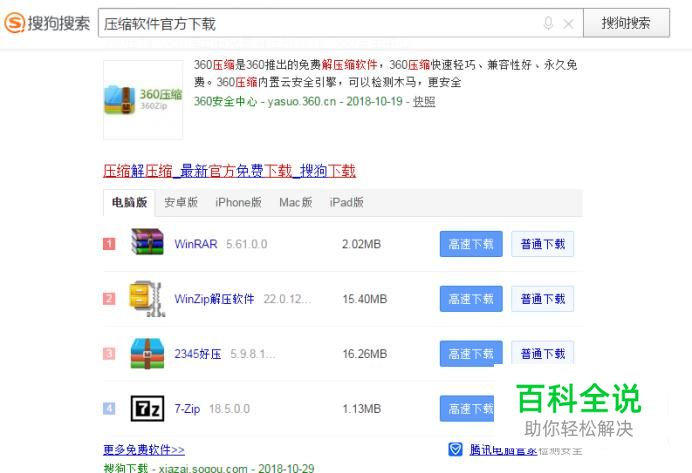Click the xiazai.sogou.com source text
The image size is (692, 473).
[203, 468]
